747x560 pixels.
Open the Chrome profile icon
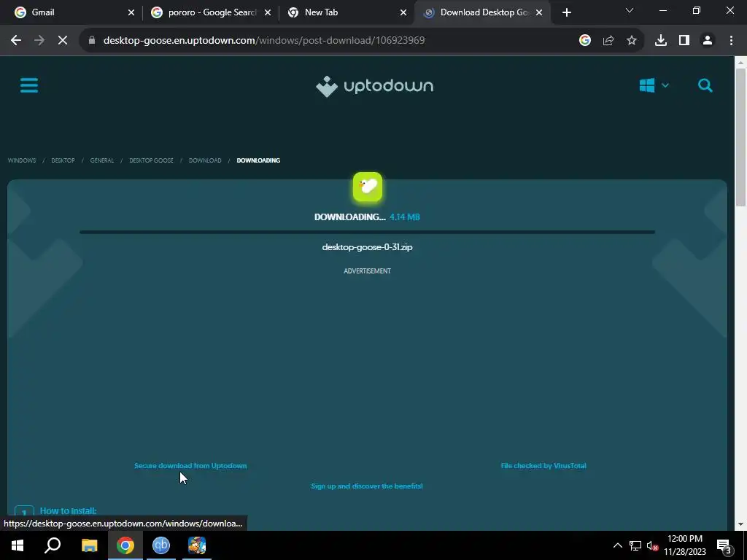[708, 41]
